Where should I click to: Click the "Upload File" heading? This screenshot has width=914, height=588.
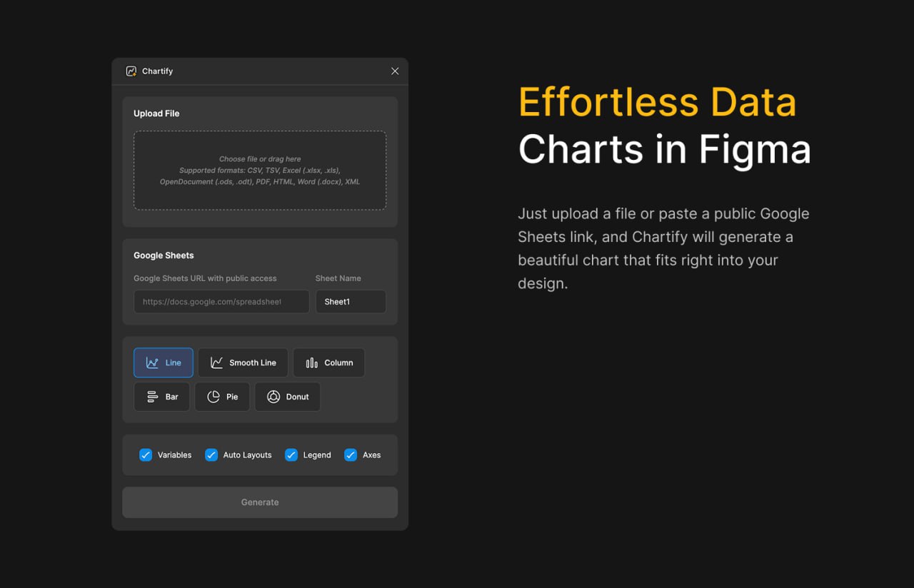click(x=156, y=113)
